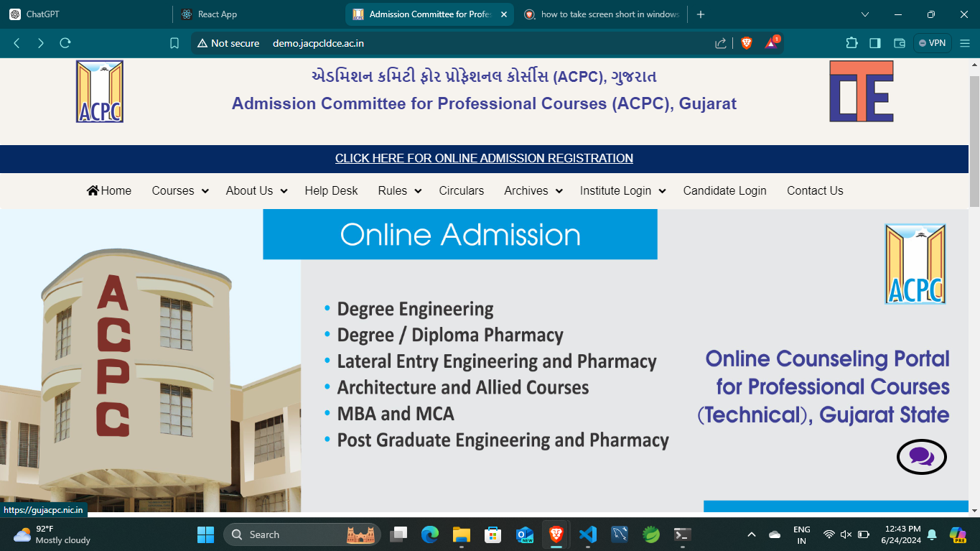This screenshot has height=551, width=980.
Task: Click the purple chat bubble icon
Action: click(x=921, y=456)
